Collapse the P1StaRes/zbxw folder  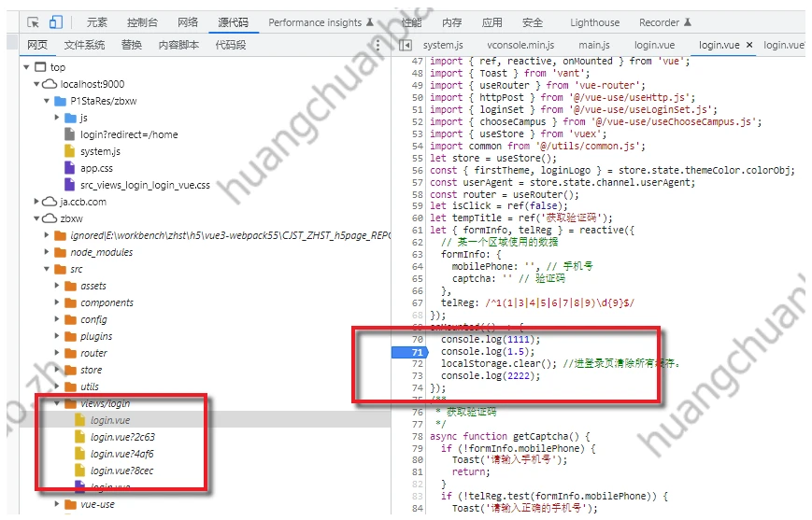tap(47, 101)
